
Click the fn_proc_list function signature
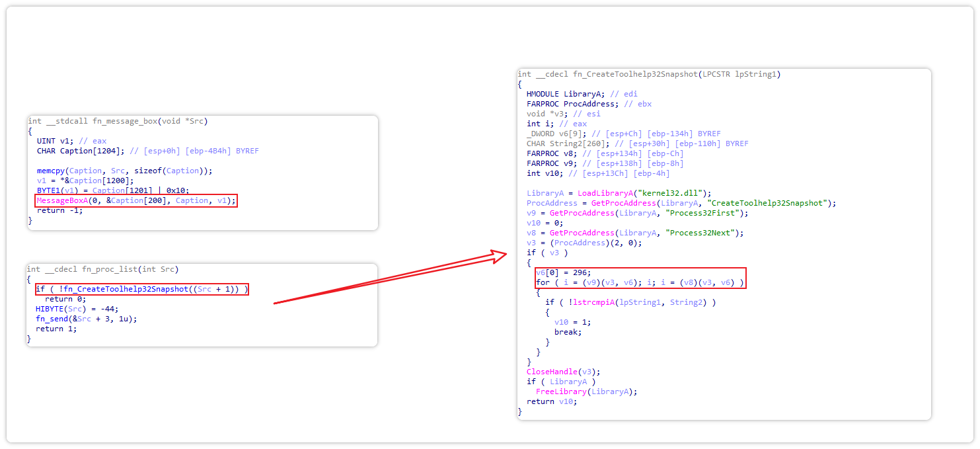coord(102,269)
